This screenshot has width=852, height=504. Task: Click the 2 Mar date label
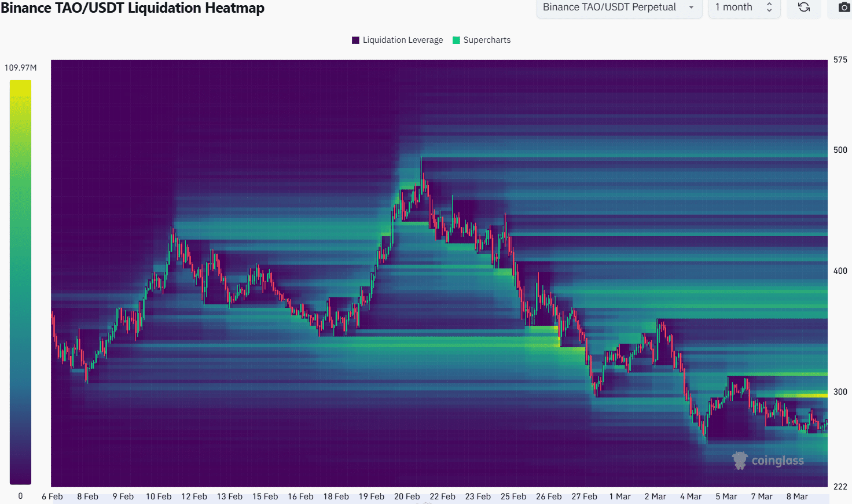655,496
